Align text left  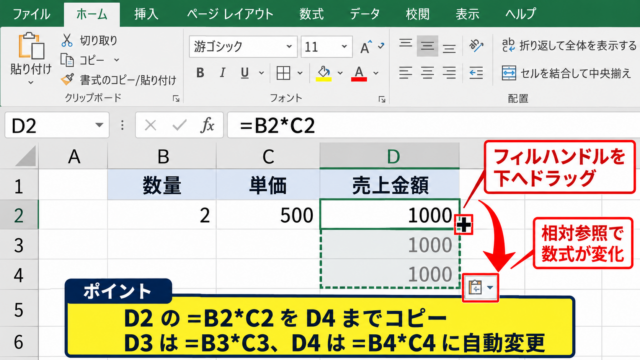[406, 73]
